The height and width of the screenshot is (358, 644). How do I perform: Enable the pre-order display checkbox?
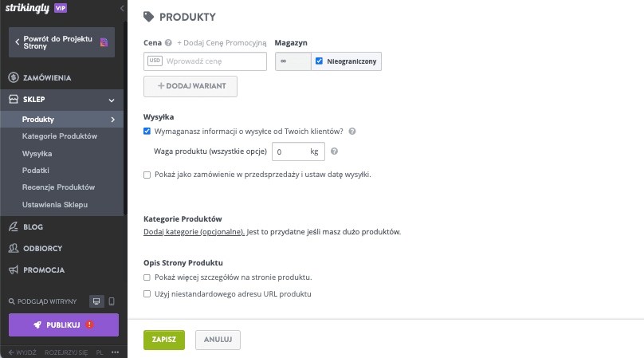point(147,175)
